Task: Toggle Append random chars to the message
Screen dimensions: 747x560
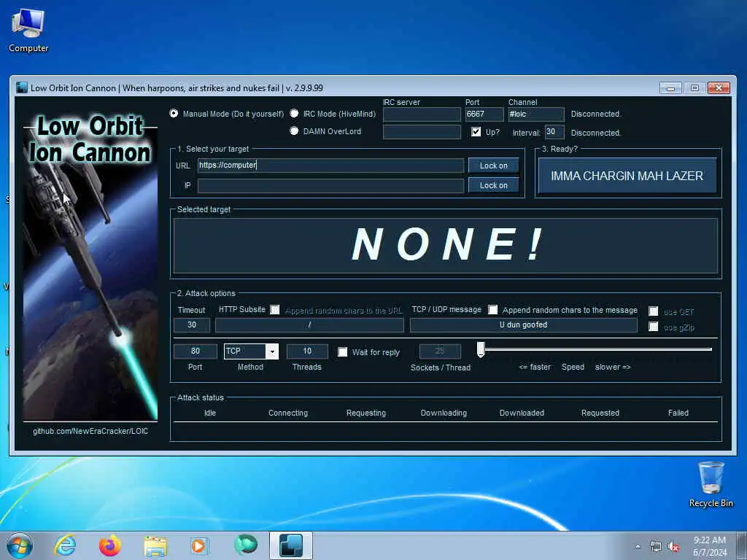Action: coord(493,310)
